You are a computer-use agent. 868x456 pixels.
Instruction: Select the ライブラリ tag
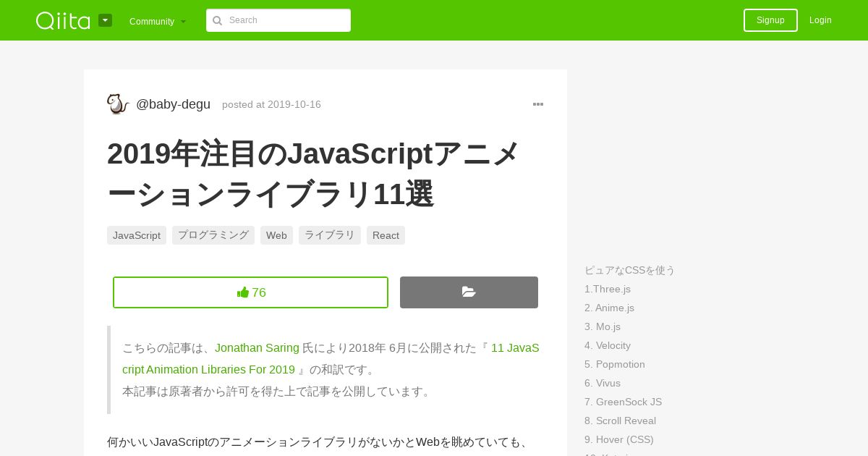pyautogui.click(x=330, y=235)
